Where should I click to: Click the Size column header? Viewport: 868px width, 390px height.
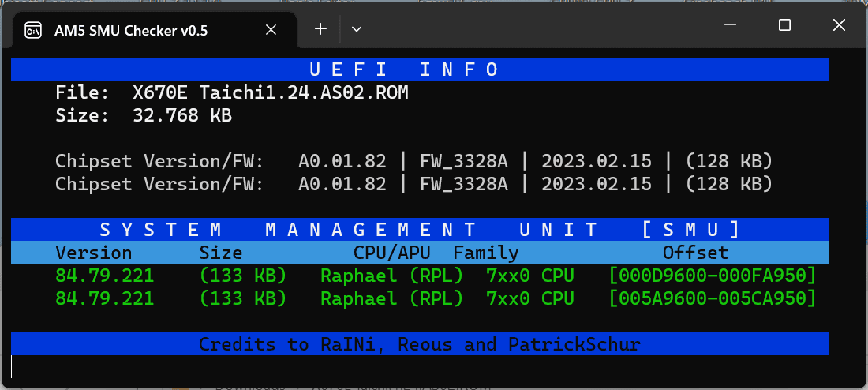coord(221,253)
